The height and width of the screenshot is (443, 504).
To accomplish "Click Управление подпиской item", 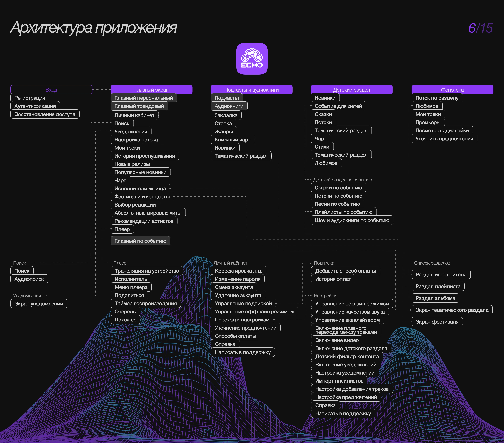I will tap(243, 304).
